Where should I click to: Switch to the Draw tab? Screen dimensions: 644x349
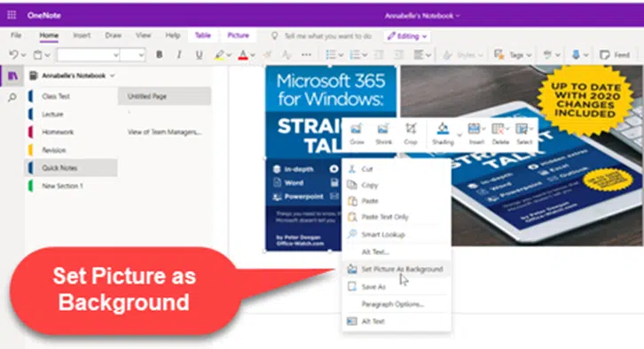coord(113,35)
